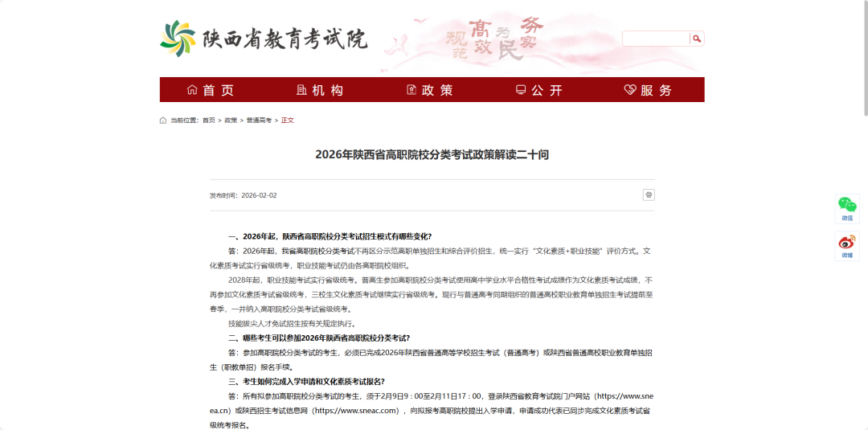Screen dimensions: 868x430
Task: Click the article title 2026年陕西省高职院校分类考试政策解读二十问
Action: [432, 155]
